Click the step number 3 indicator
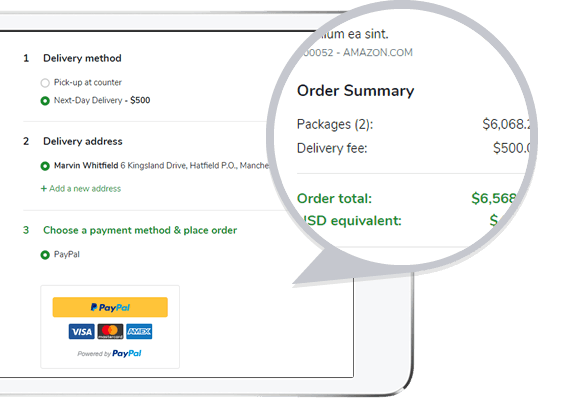585x398 pixels. pos(26,230)
